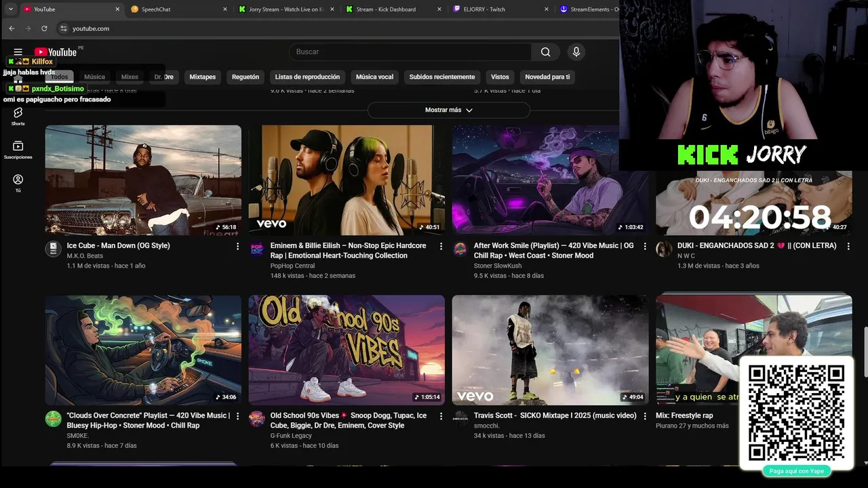Open the Mix: Freestyle rap title

click(x=684, y=415)
